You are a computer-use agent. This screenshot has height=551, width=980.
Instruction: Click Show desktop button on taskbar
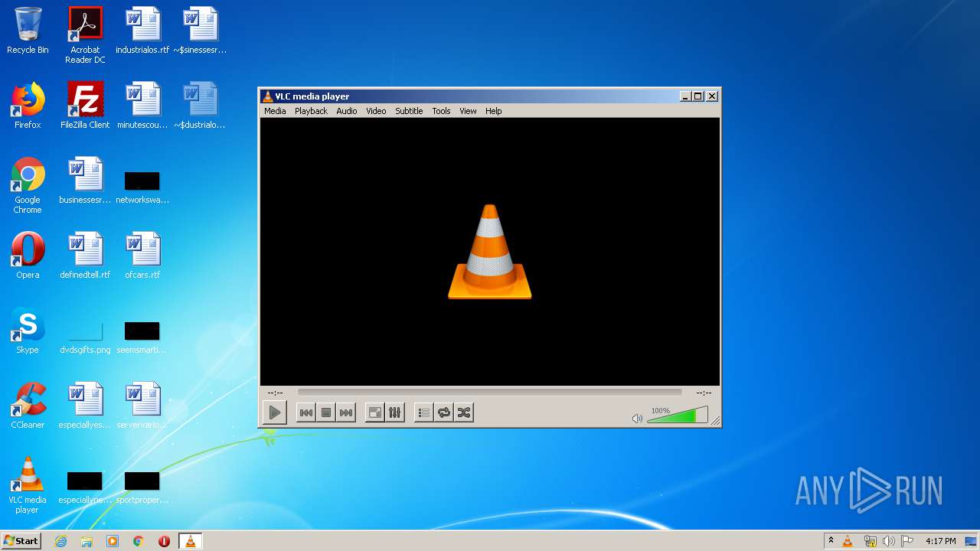tap(972, 541)
